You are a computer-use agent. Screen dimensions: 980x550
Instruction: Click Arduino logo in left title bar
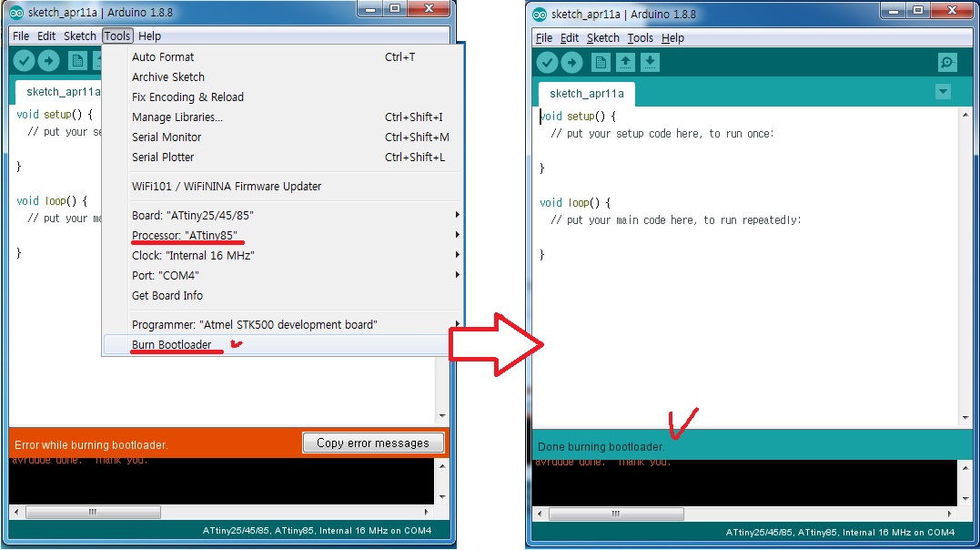16,13
